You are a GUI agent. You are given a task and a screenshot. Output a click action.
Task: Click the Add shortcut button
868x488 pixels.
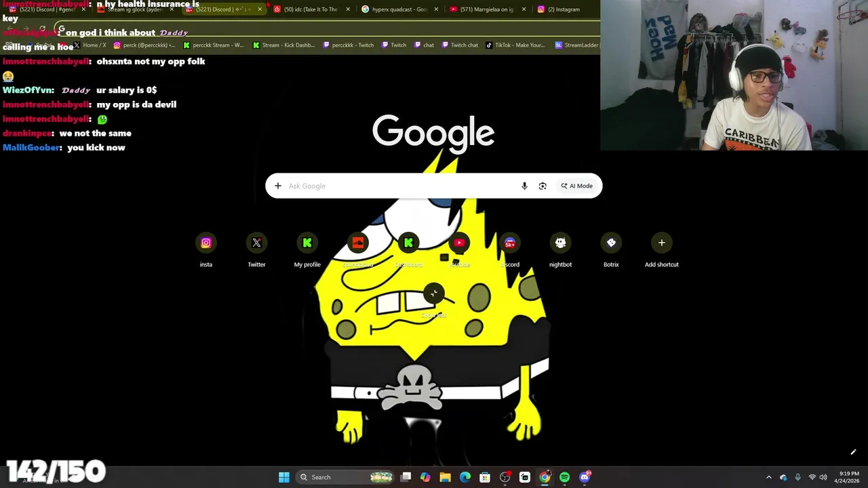pyautogui.click(x=661, y=251)
